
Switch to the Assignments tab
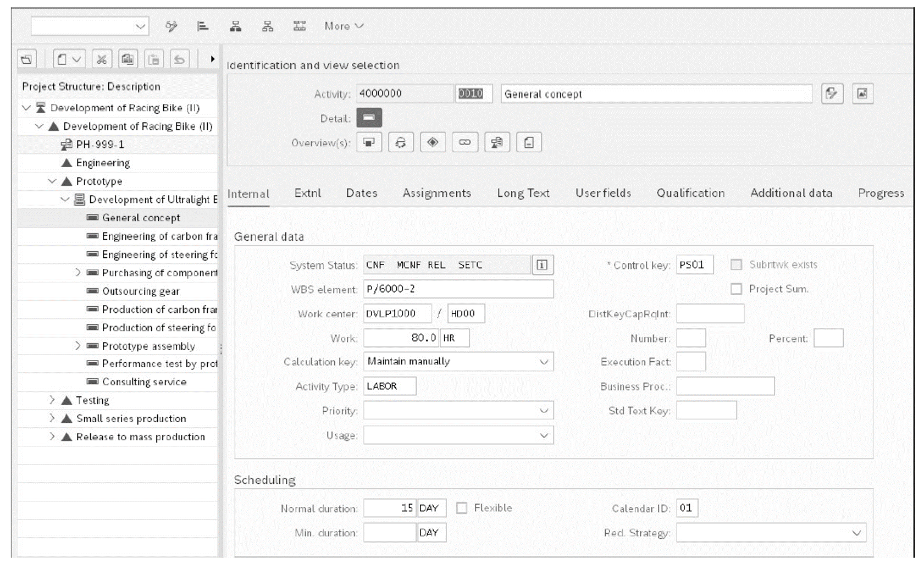coord(436,193)
